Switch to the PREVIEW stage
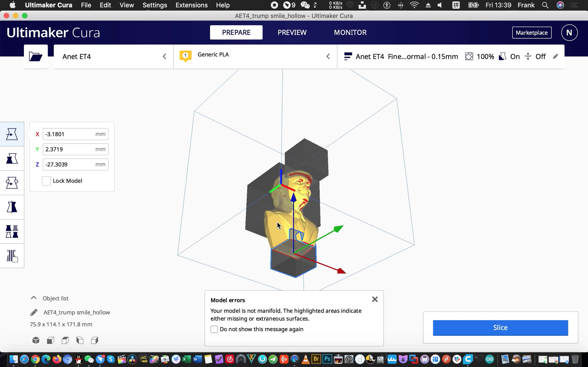This screenshot has width=588, height=367. [292, 32]
